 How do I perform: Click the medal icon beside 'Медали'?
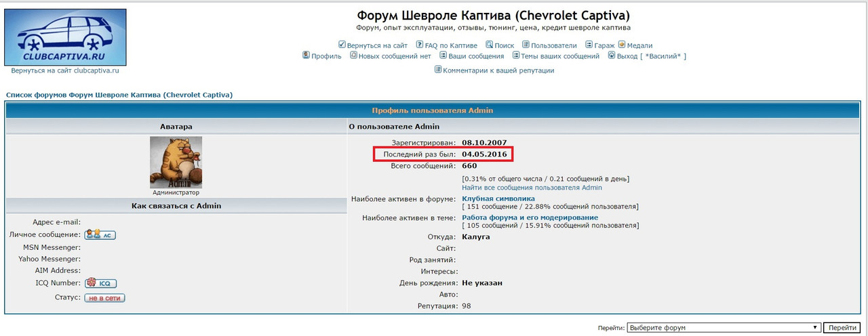[x=621, y=45]
